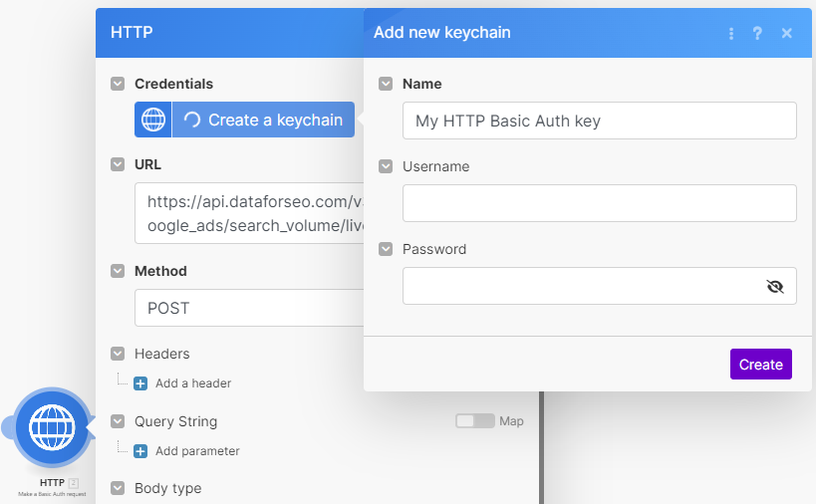
Task: Collapse the Password field chevron
Action: click(386, 249)
